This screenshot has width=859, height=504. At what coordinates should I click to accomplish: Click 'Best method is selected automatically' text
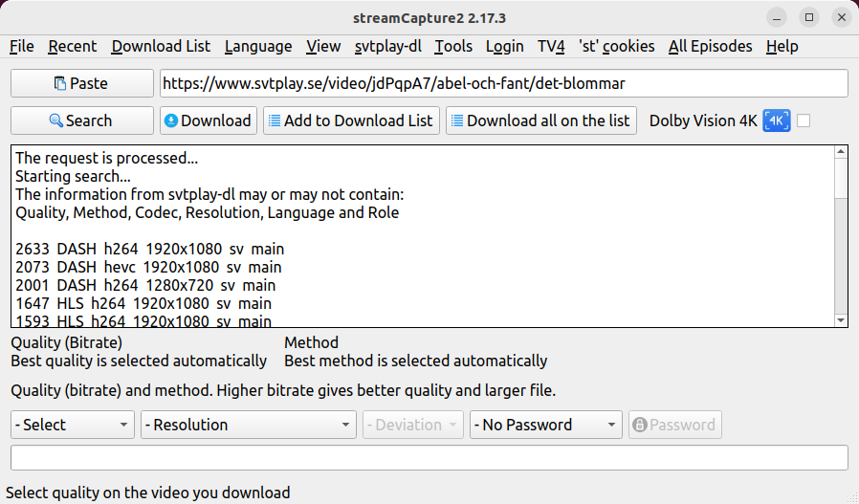[x=415, y=361]
